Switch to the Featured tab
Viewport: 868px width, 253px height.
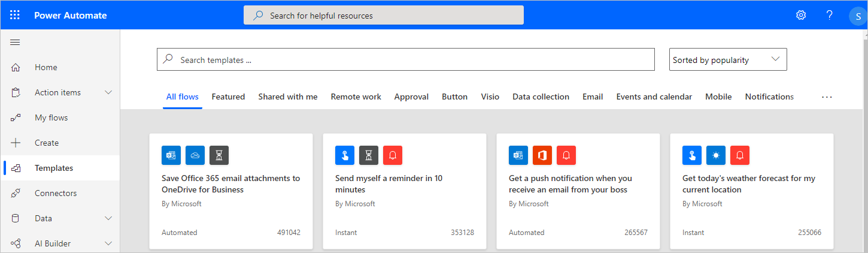point(228,97)
